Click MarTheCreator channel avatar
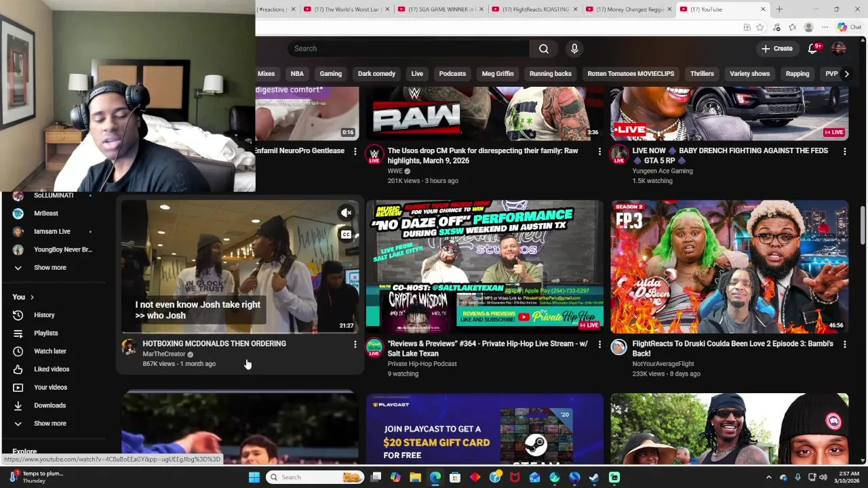The image size is (868, 488). pos(129,347)
